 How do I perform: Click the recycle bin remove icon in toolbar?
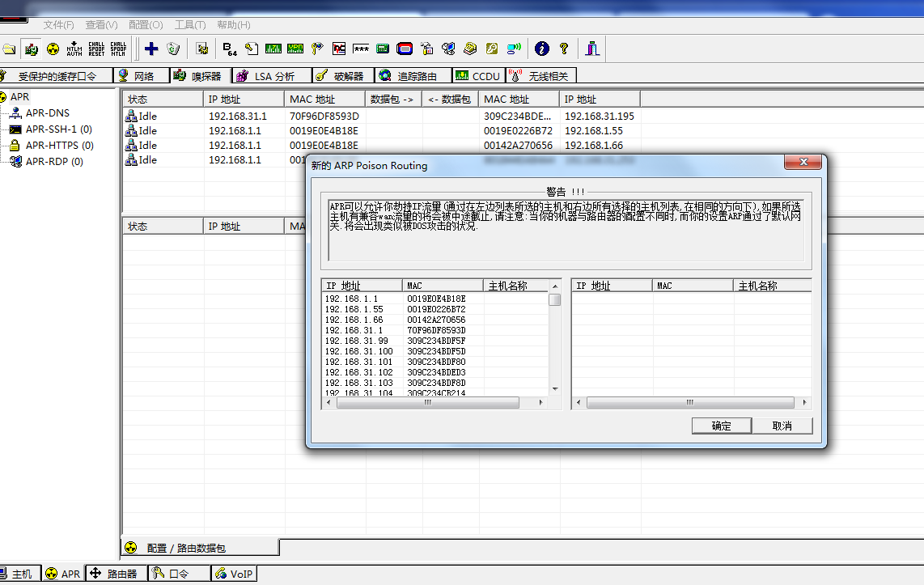click(173, 49)
